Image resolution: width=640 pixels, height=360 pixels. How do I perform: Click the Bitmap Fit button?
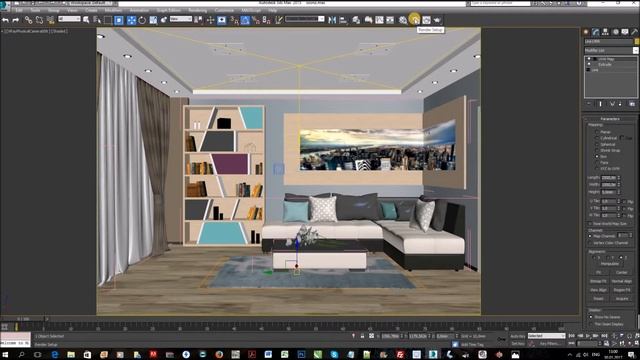598,281
